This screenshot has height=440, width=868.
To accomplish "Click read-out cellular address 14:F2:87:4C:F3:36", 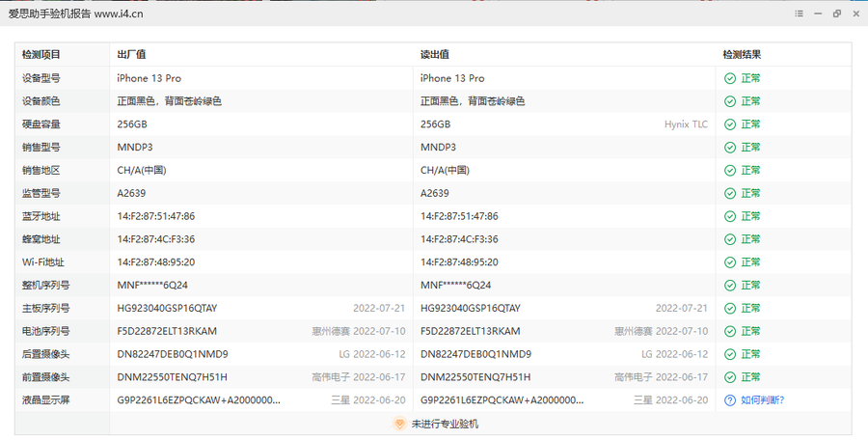I will (459, 239).
